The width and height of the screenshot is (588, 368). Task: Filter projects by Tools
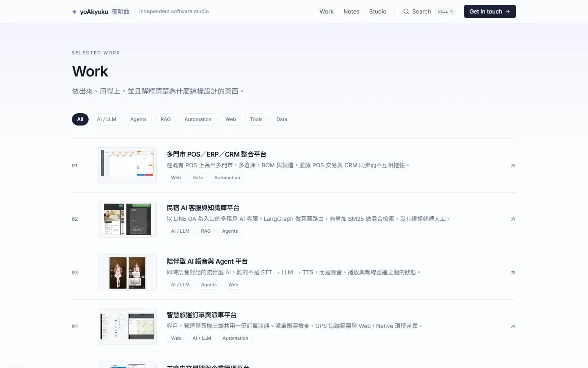pos(256,119)
